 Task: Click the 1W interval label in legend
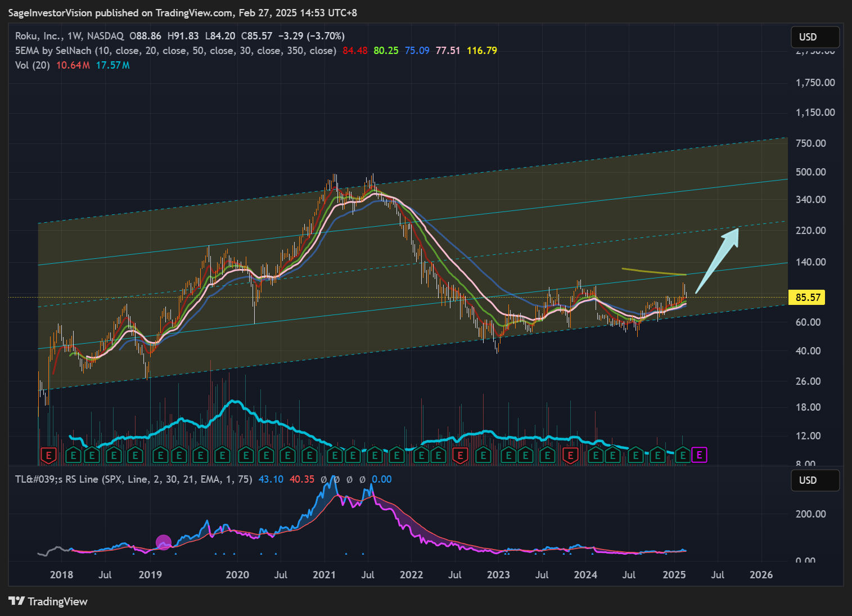coord(74,36)
